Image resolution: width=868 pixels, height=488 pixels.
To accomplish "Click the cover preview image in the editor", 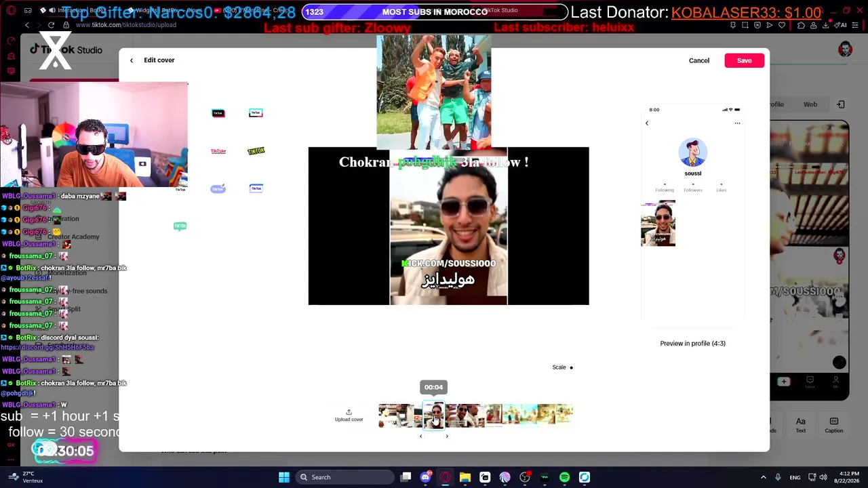I will (x=448, y=226).
